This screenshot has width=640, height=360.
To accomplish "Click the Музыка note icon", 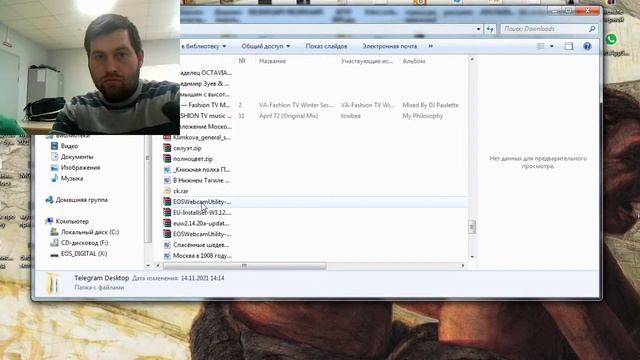I will (x=54, y=178).
